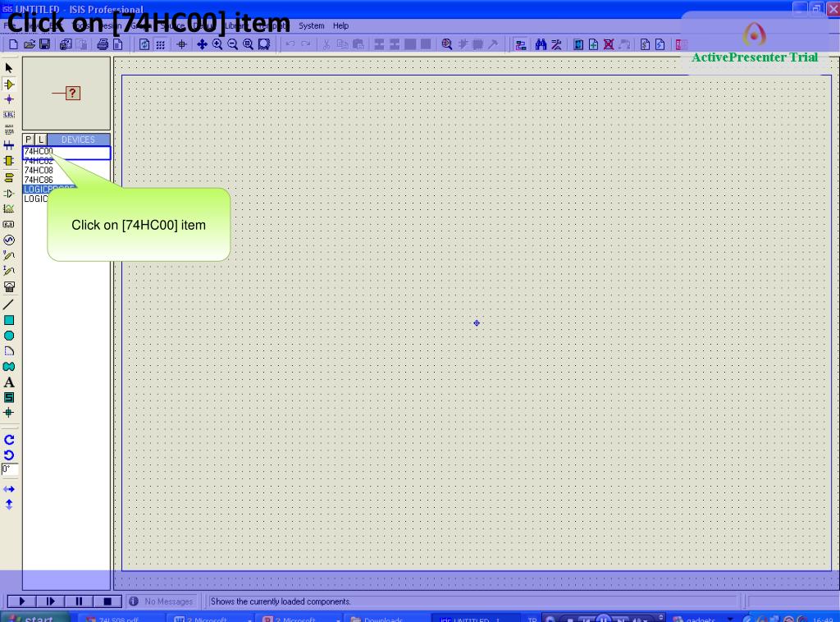Click the No Messages status indicator
Image resolution: width=840 pixels, height=622 pixels.
pyautogui.click(x=162, y=601)
